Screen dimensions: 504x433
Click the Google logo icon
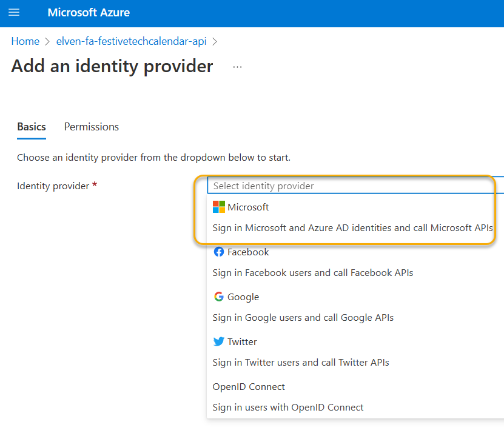pos(218,297)
